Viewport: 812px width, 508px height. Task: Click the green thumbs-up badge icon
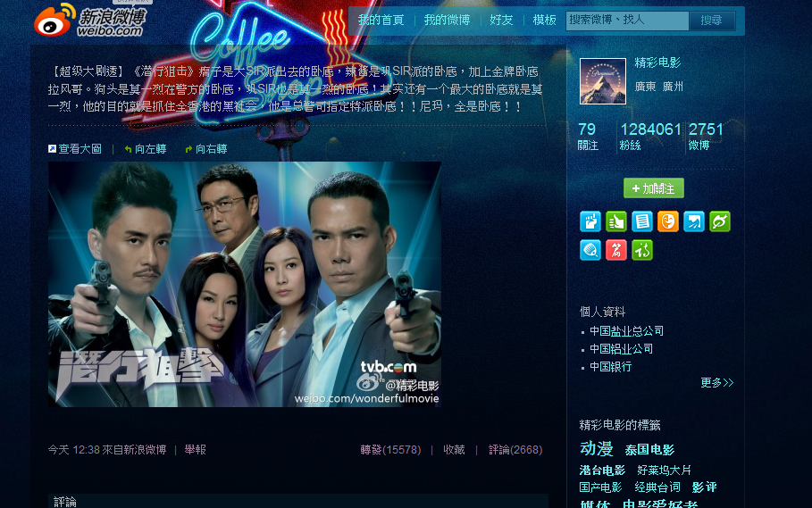tap(615, 221)
